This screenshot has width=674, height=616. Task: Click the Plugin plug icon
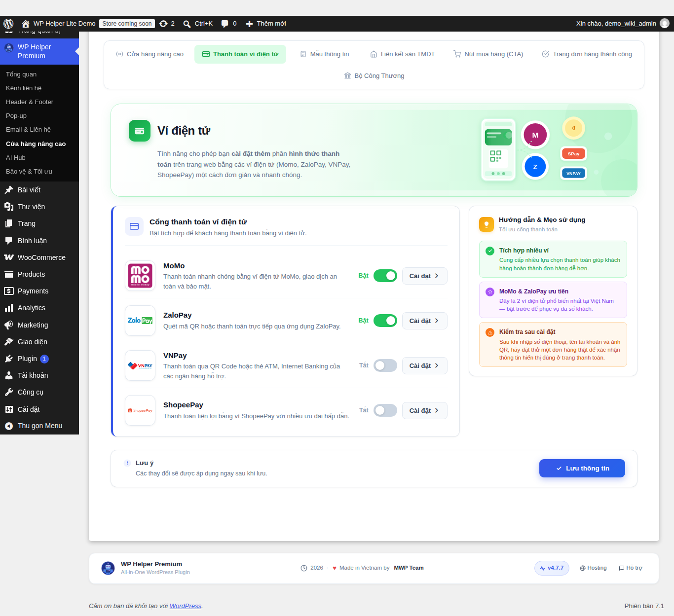(x=9, y=359)
